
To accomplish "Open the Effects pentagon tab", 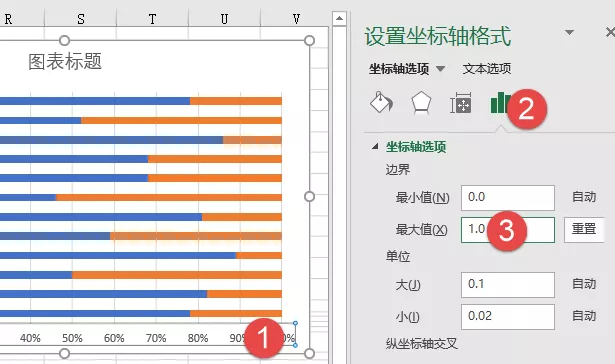I will [x=421, y=103].
